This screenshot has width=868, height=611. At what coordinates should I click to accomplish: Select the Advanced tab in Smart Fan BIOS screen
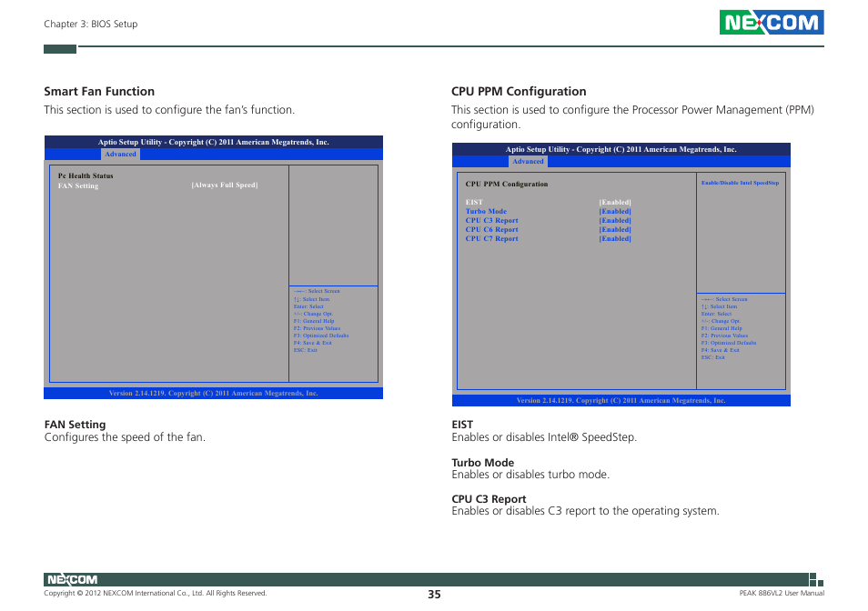(120, 155)
